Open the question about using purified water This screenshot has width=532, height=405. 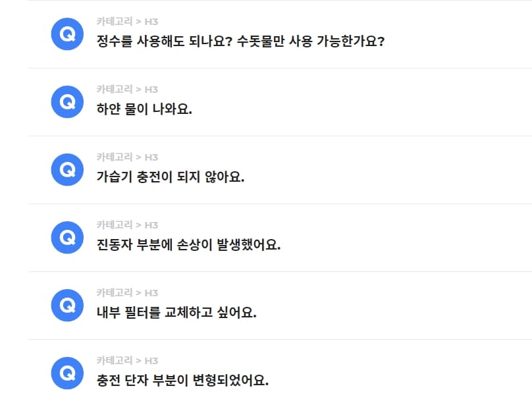point(242,40)
